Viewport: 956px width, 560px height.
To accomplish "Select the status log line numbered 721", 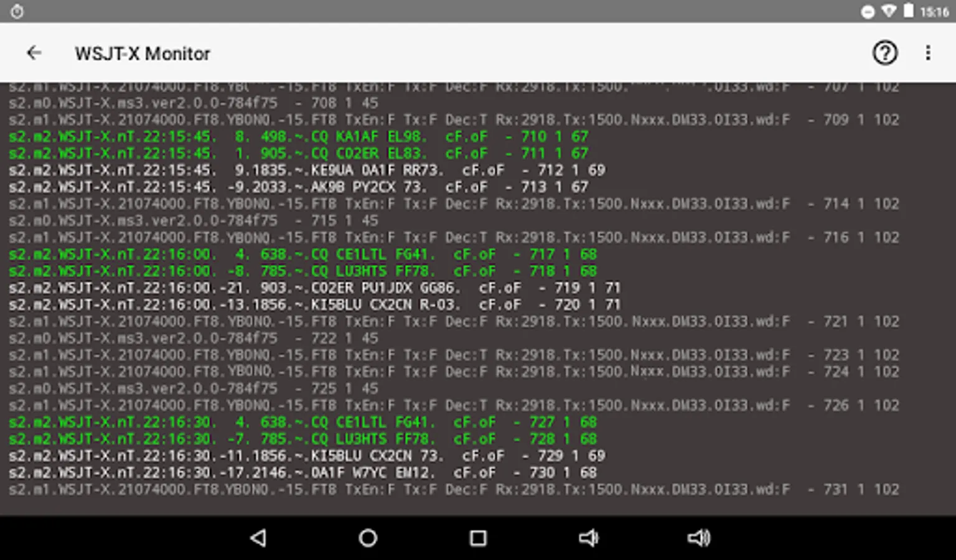I will (454, 321).
